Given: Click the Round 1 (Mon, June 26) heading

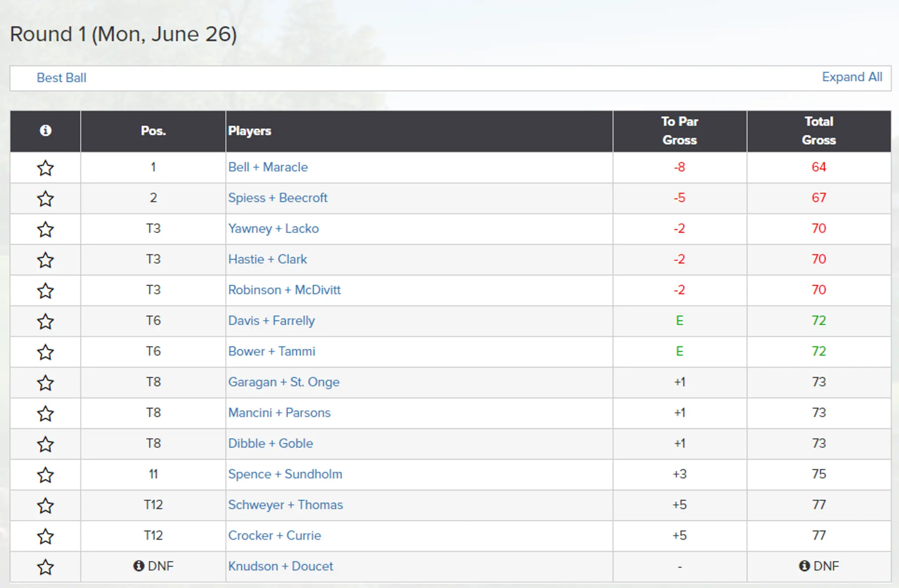Looking at the screenshot, I should tap(124, 34).
